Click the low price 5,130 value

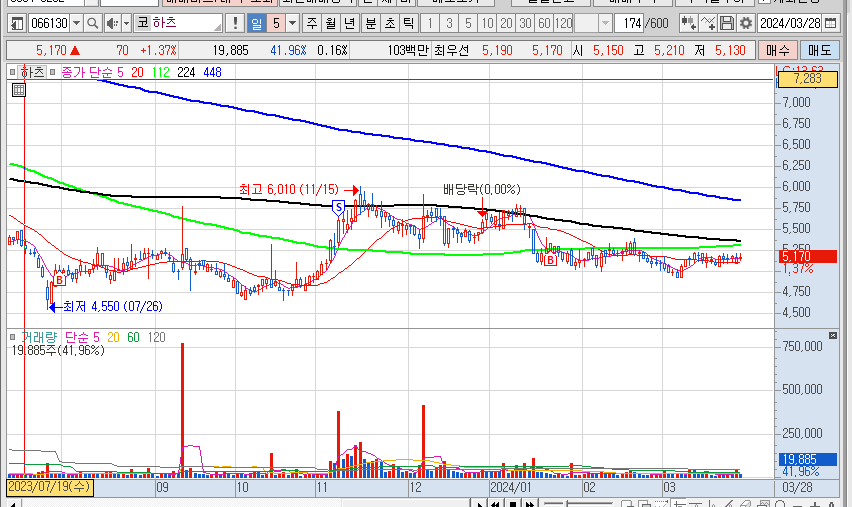click(x=730, y=51)
